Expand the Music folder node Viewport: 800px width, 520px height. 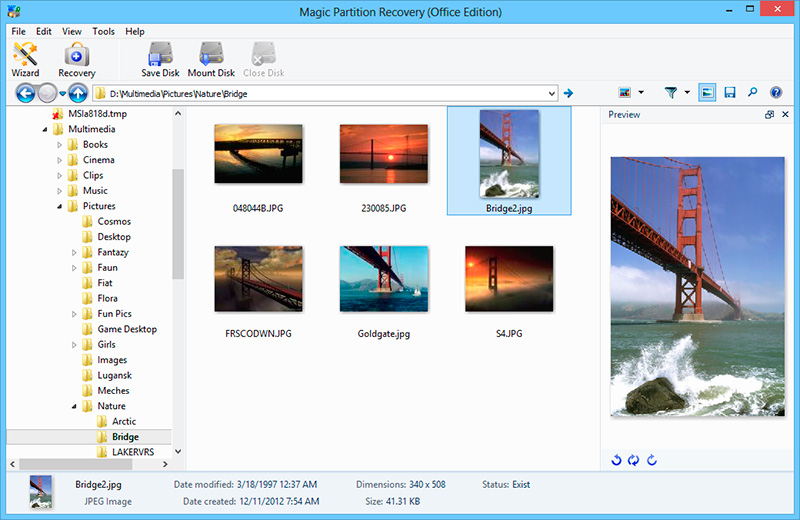[x=60, y=191]
